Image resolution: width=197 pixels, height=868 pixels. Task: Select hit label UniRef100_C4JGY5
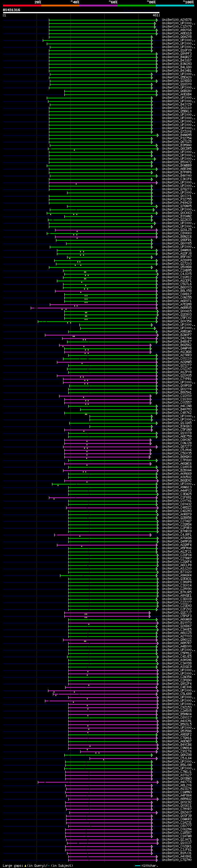click(177, 274)
